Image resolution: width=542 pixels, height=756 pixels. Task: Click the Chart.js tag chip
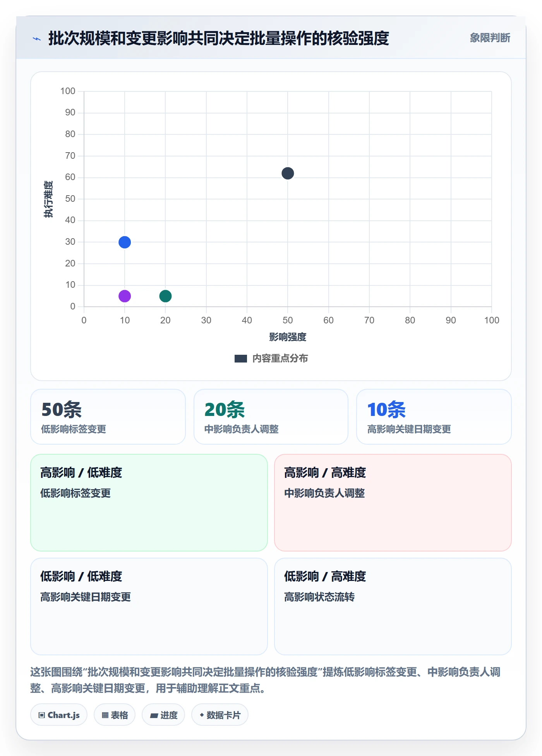(59, 715)
